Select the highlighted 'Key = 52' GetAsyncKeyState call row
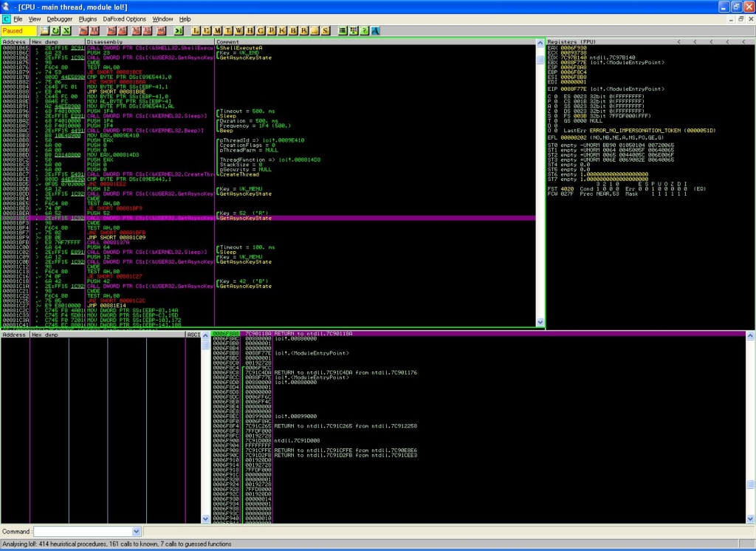 point(268,218)
